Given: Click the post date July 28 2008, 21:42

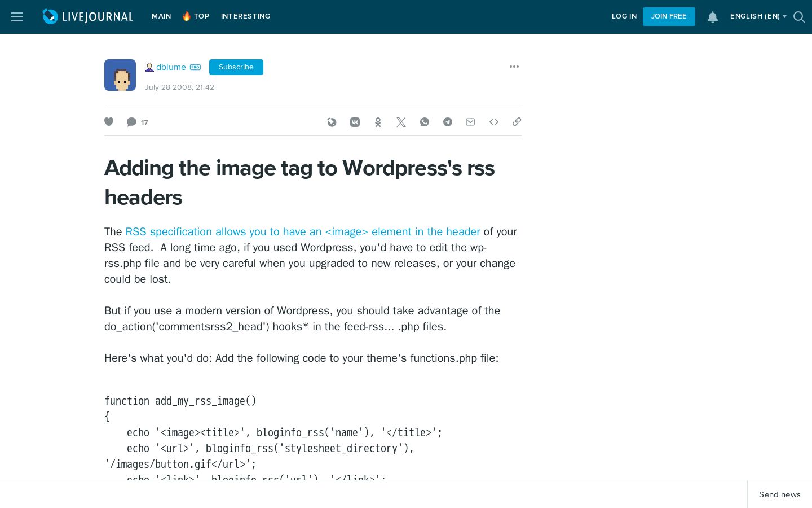Looking at the screenshot, I should [179, 87].
